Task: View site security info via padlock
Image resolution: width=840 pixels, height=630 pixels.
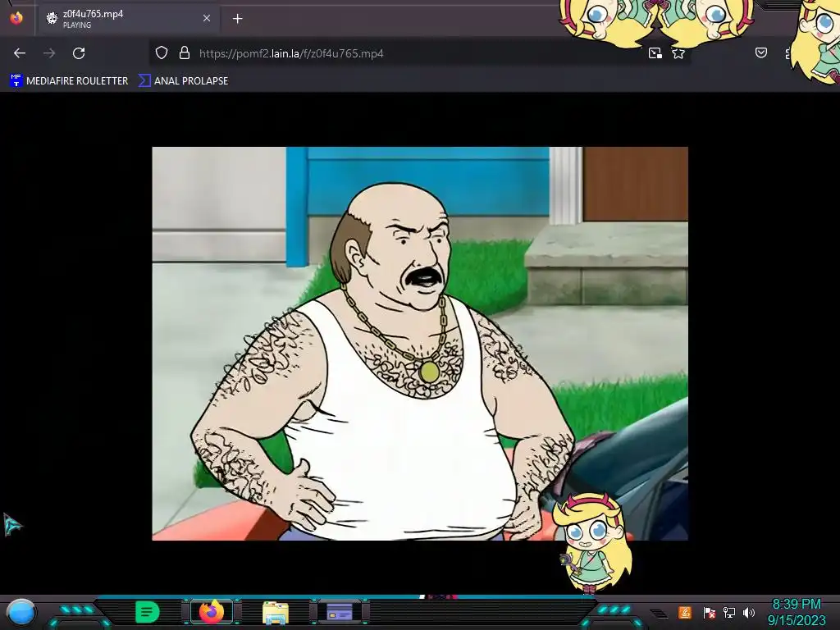Action: point(185,53)
